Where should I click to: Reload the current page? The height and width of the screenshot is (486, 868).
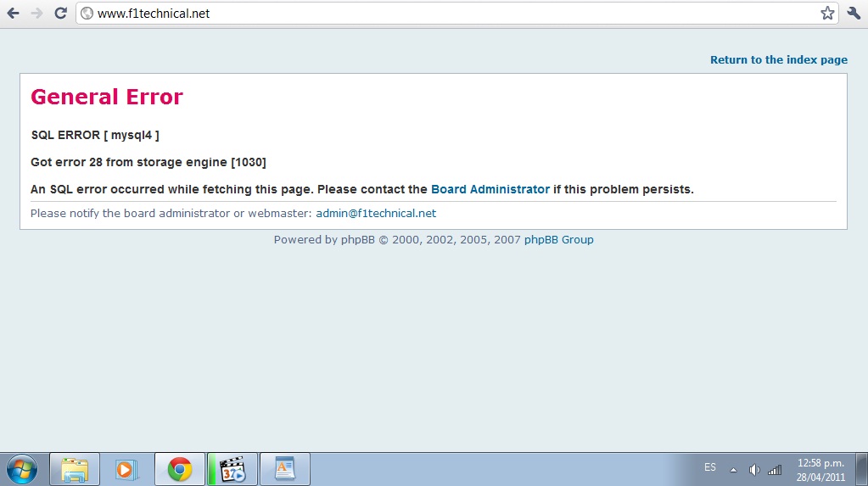pos(60,14)
